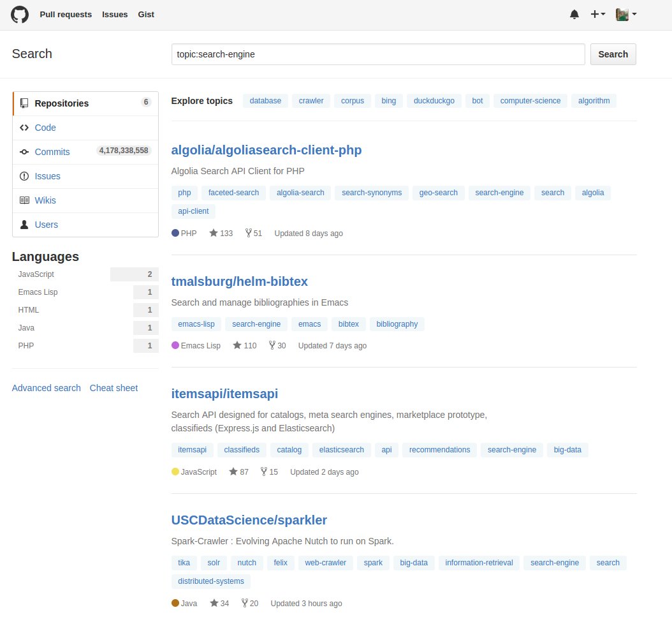Click the Issues sidebar icon
672x617 pixels.
[x=24, y=176]
